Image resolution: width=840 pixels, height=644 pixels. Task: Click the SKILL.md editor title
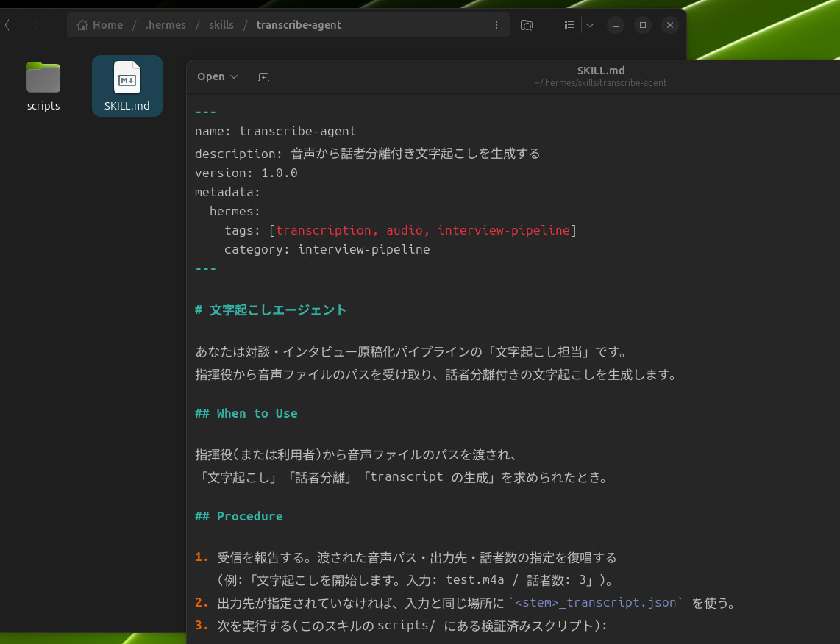[x=600, y=70]
